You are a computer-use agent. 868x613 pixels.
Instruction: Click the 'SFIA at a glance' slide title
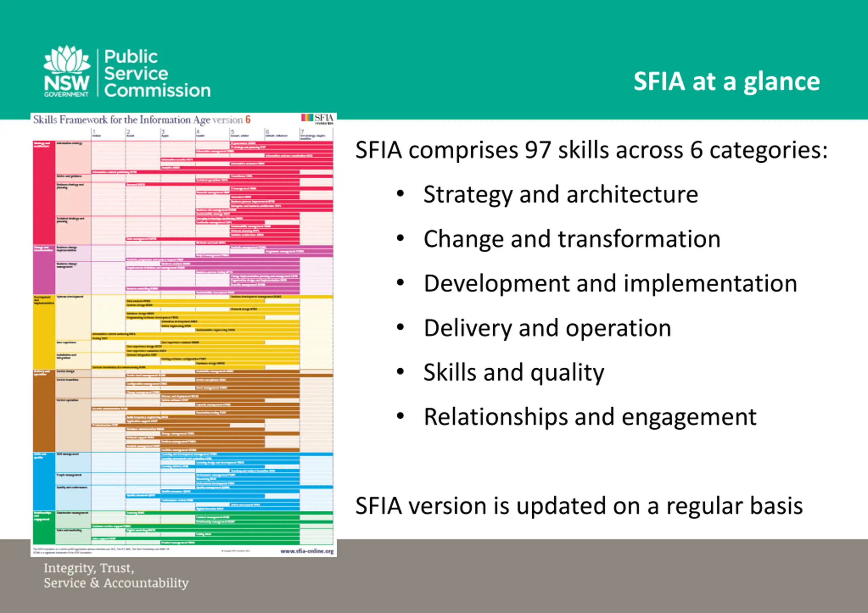point(727,82)
